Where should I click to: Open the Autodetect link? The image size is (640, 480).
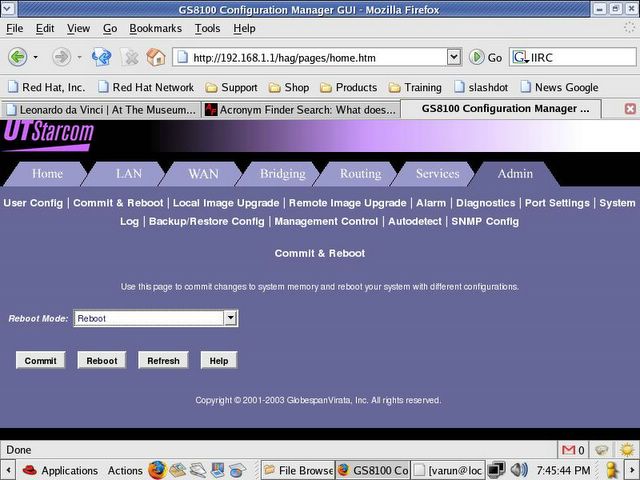pyautogui.click(x=415, y=221)
